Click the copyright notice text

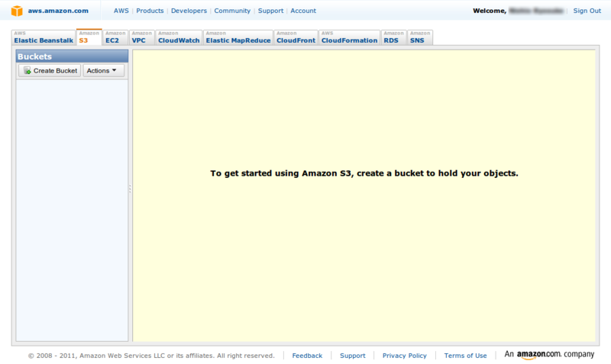151,356
